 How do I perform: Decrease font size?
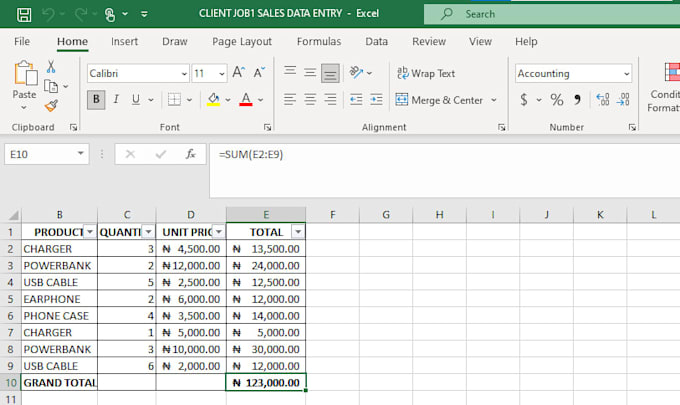pos(259,72)
